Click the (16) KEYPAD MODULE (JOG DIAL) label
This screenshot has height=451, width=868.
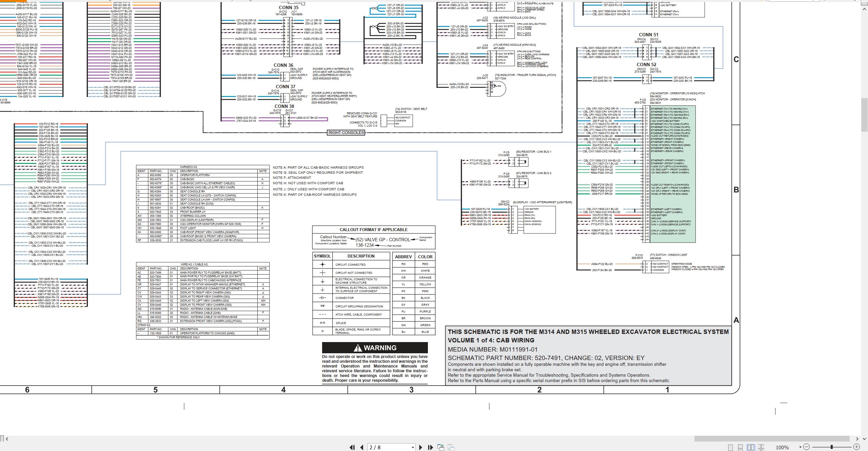pyautogui.click(x=515, y=18)
